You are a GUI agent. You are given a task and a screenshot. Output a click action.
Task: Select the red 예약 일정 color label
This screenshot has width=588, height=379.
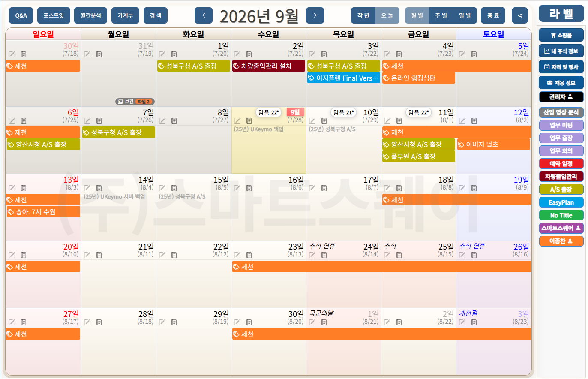click(x=561, y=163)
